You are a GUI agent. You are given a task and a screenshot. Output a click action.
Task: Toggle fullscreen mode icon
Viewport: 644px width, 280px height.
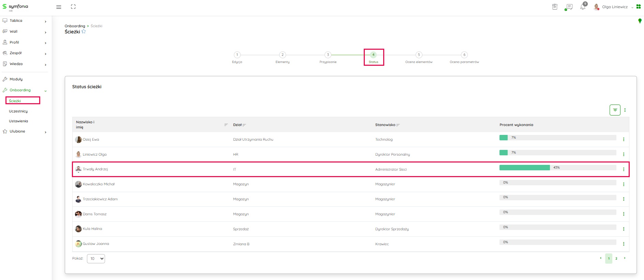(73, 7)
